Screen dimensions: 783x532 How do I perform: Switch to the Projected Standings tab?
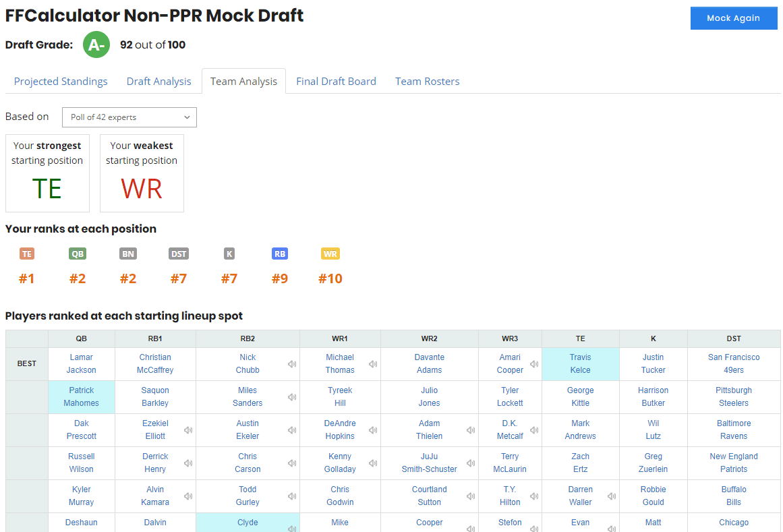coord(61,82)
